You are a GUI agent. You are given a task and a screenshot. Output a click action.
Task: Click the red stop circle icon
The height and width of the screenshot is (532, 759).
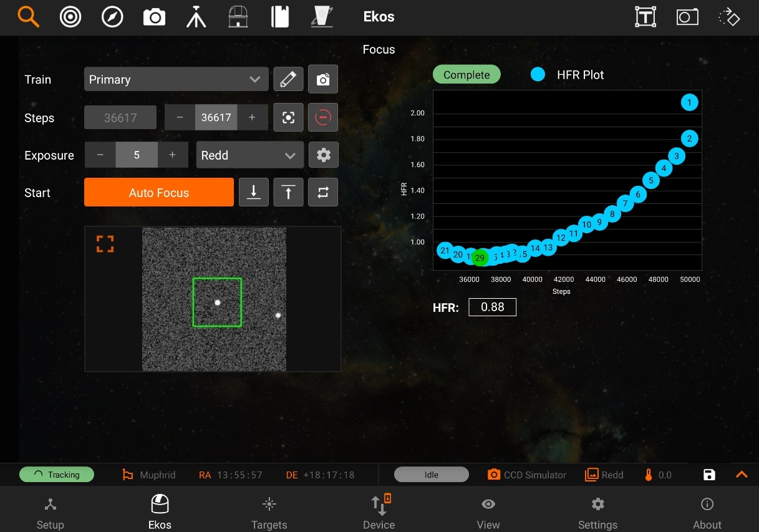(x=323, y=117)
